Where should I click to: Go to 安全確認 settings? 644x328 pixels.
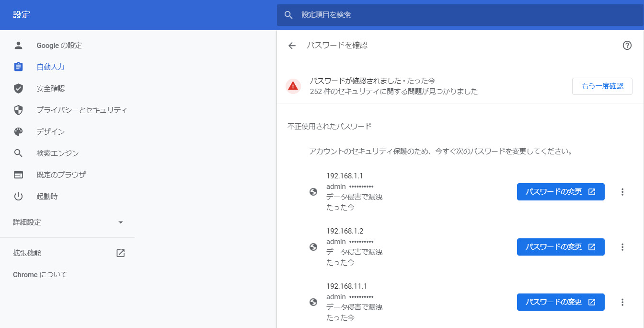click(50, 89)
